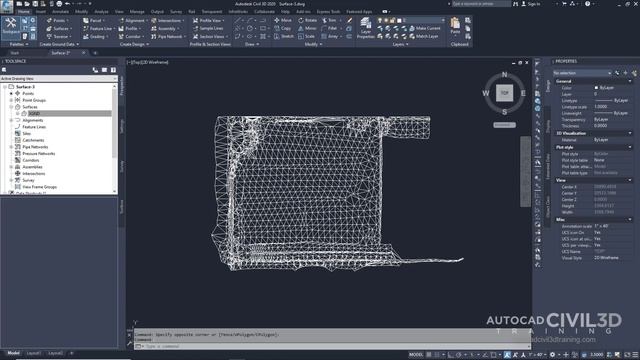Expand the Alignments tree node
The width and height of the screenshot is (640, 360).
11,120
